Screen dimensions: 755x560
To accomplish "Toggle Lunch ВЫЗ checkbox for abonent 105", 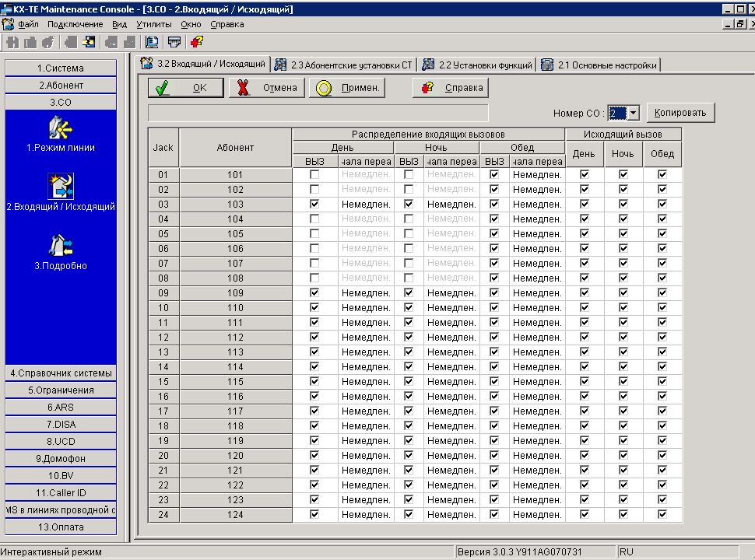I will [x=494, y=234].
